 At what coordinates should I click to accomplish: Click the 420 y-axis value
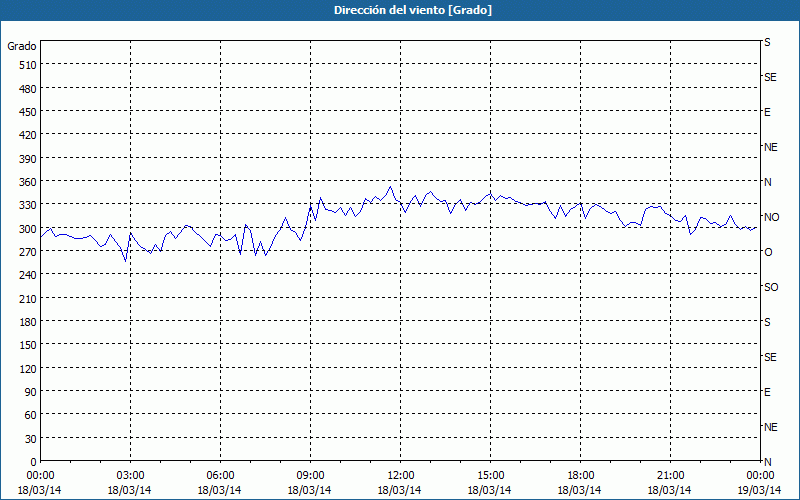tap(29, 135)
